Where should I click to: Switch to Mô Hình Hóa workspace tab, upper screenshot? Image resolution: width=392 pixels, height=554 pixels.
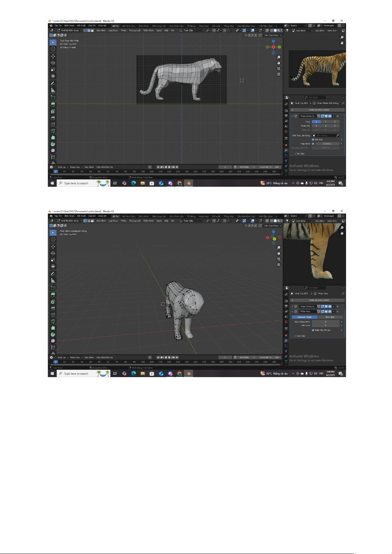128,26
